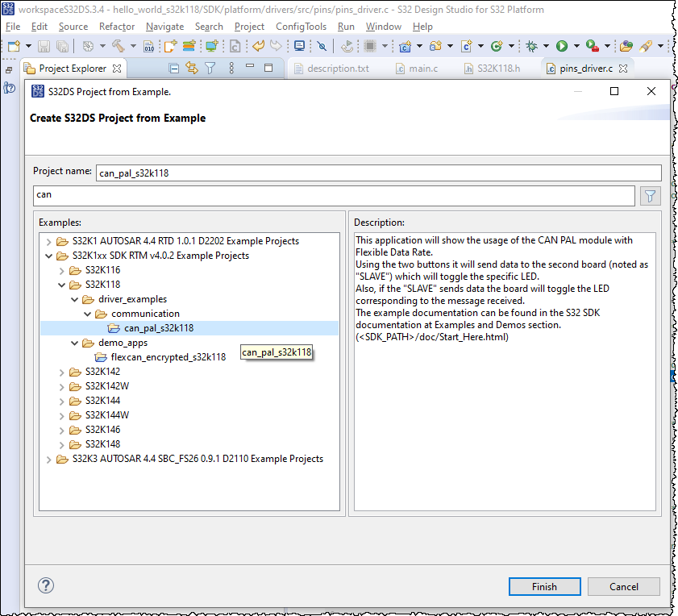Screen dimensions: 678x616
Task: Click the Cancel button
Action: tap(623, 587)
